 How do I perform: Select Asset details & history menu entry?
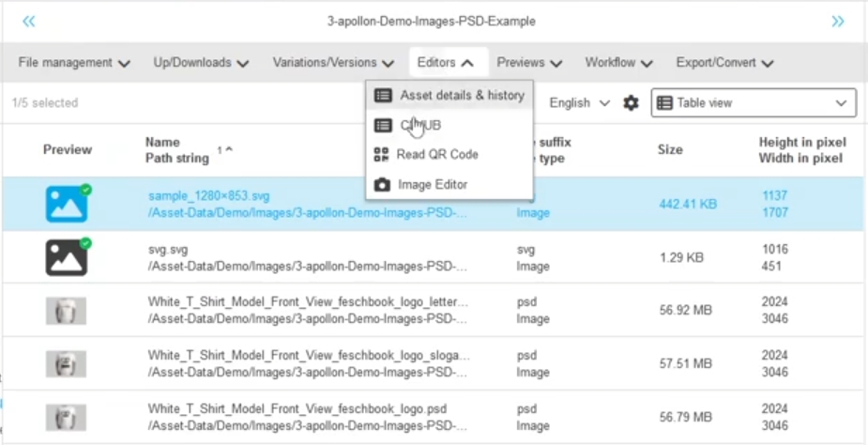coord(462,96)
